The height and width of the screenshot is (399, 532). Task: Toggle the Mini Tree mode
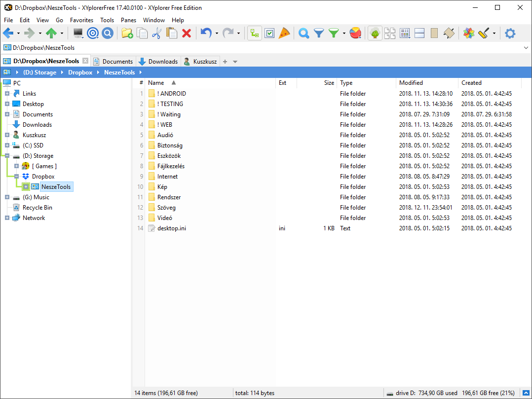[x=254, y=33]
